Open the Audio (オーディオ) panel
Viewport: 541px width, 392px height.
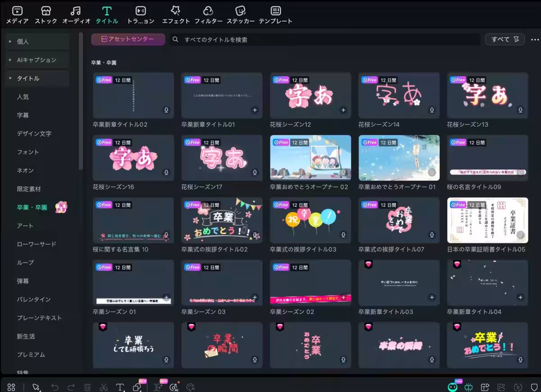(76, 14)
